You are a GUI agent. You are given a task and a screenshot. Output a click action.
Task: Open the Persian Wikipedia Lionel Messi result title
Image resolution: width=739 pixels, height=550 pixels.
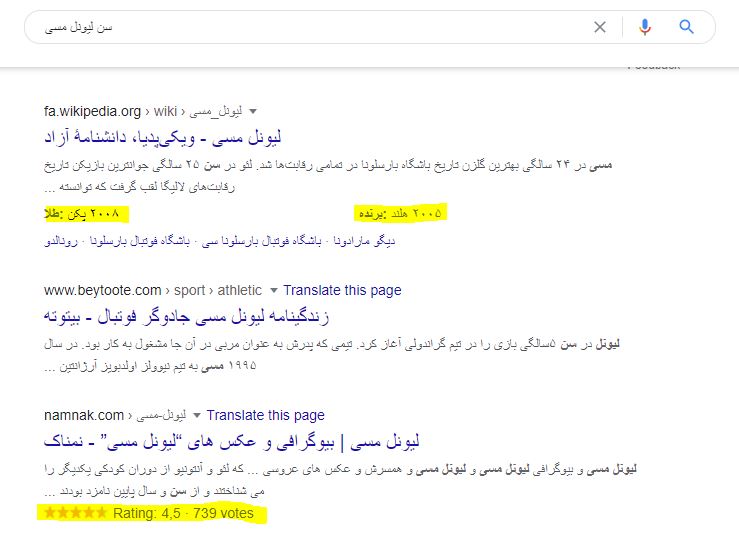coord(163,137)
